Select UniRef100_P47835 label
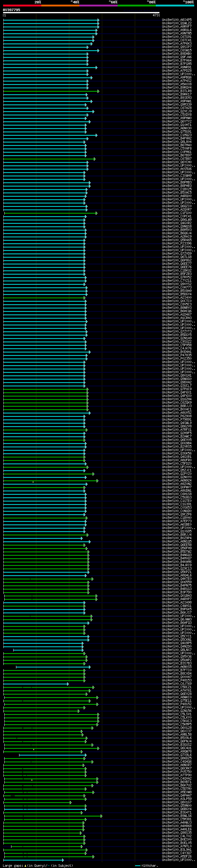 [177, 355]
